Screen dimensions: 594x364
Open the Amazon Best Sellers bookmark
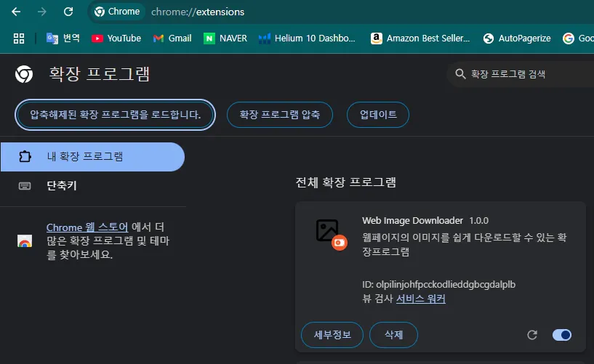coord(420,39)
